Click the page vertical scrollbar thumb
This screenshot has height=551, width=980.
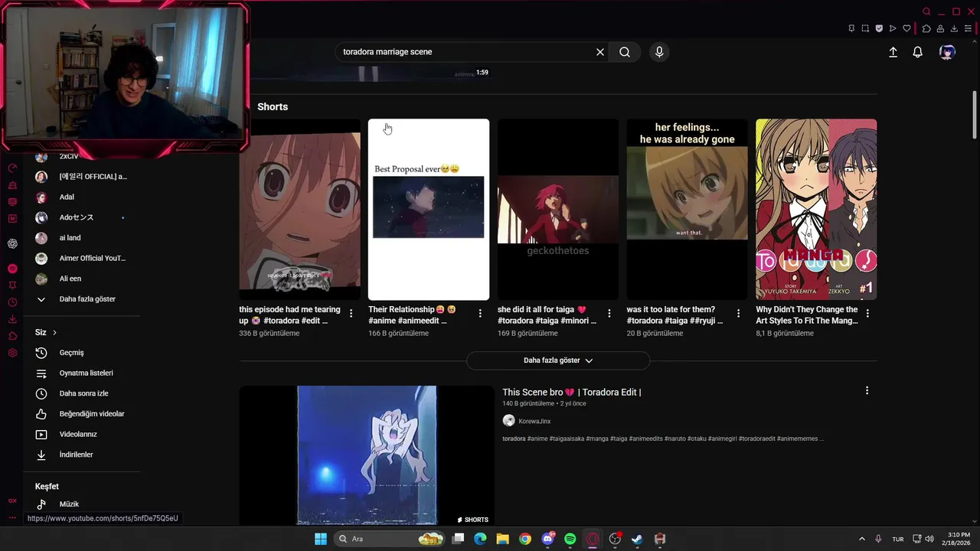tap(975, 115)
